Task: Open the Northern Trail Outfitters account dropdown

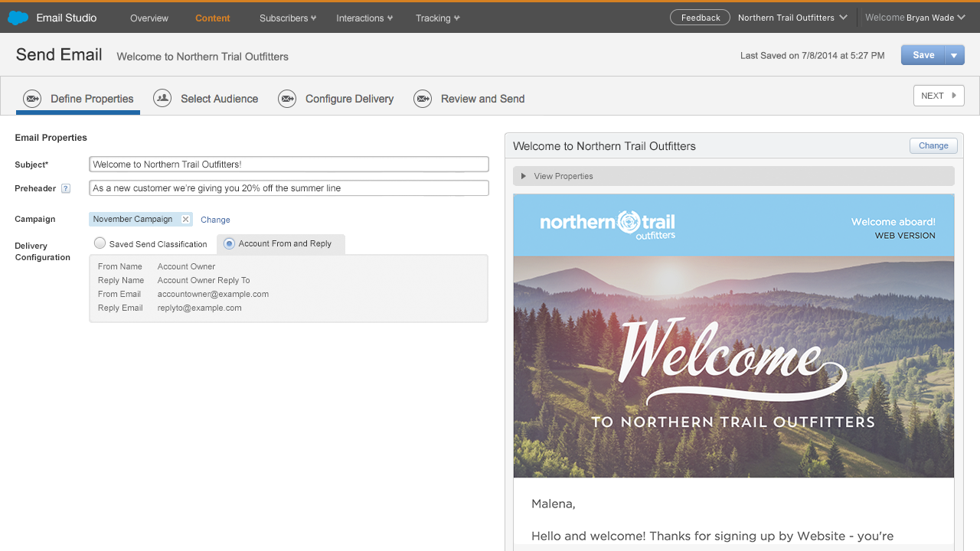Action: pyautogui.click(x=792, y=18)
